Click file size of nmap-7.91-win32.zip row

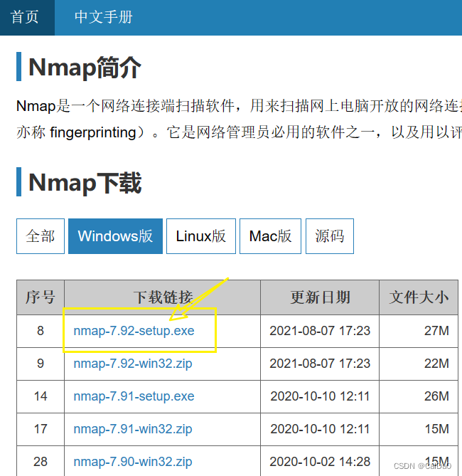click(419, 429)
